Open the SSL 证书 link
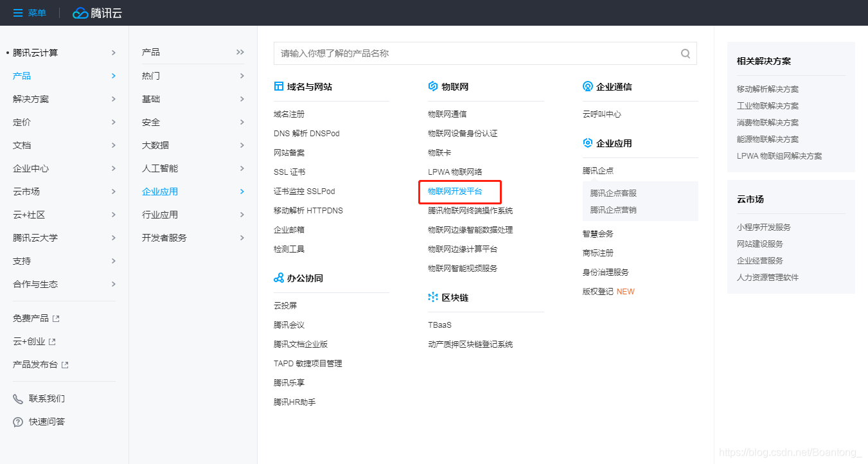Image resolution: width=868 pixels, height=464 pixels. (x=290, y=172)
